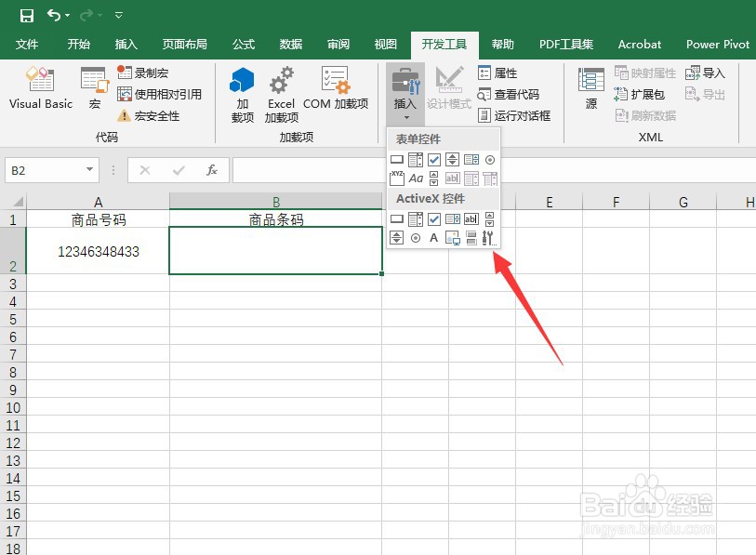Select column A header
This screenshot has height=555, width=756.
[98, 202]
